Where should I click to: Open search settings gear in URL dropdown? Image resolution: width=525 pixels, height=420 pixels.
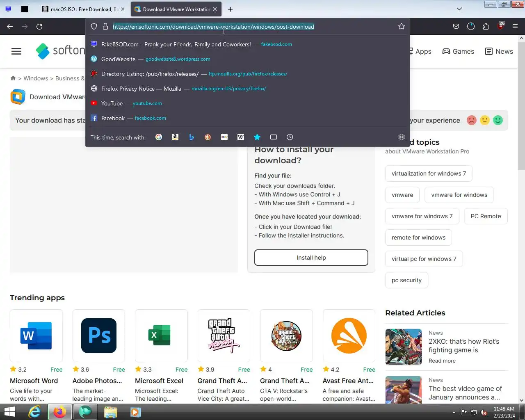[402, 137]
